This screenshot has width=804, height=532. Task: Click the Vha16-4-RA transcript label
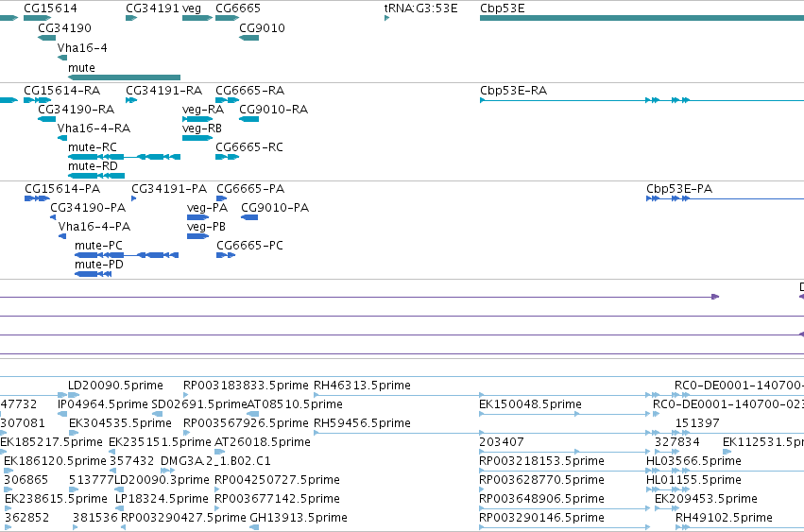coord(94,129)
